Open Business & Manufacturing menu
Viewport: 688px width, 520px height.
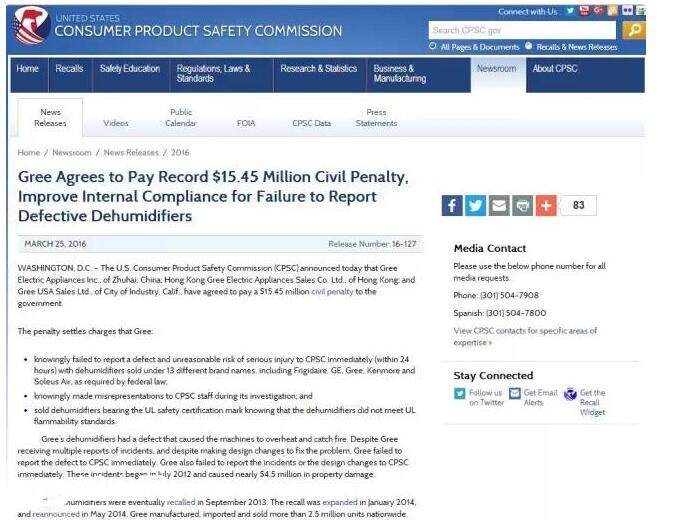[418, 75]
